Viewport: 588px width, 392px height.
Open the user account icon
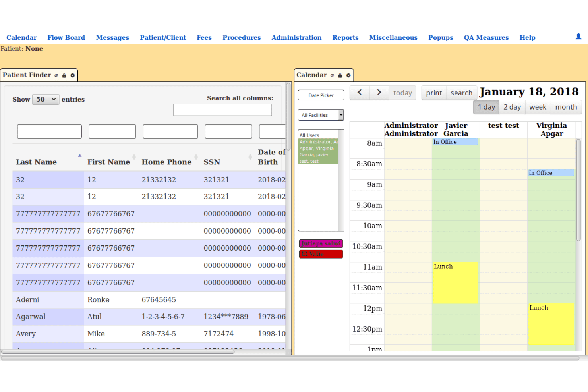[578, 37]
